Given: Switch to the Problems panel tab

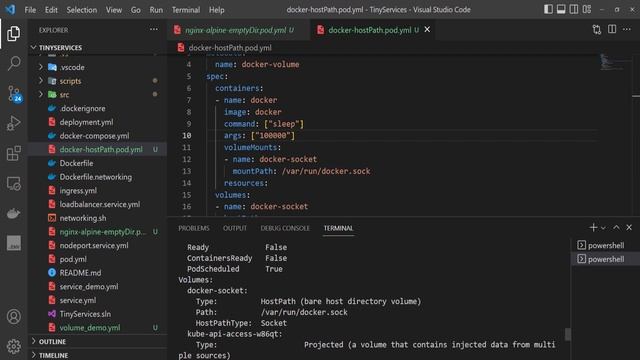Looking at the screenshot, I should pos(194,228).
